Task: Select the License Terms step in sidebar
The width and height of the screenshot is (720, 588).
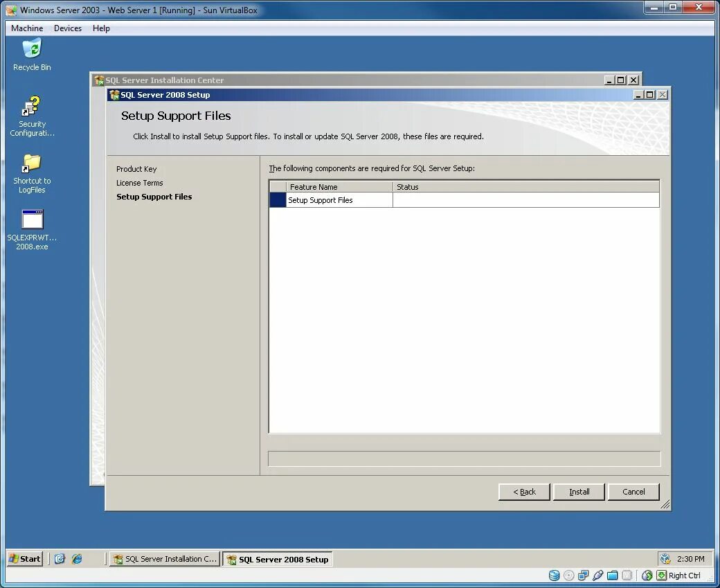Action: [140, 182]
